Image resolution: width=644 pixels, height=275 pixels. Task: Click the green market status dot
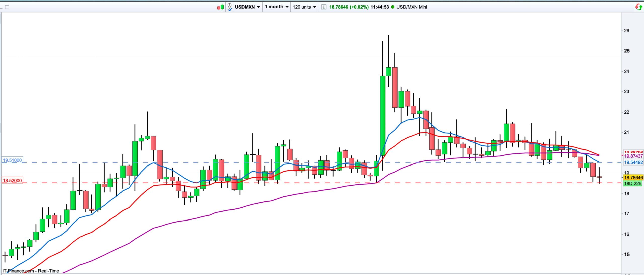[x=393, y=7]
